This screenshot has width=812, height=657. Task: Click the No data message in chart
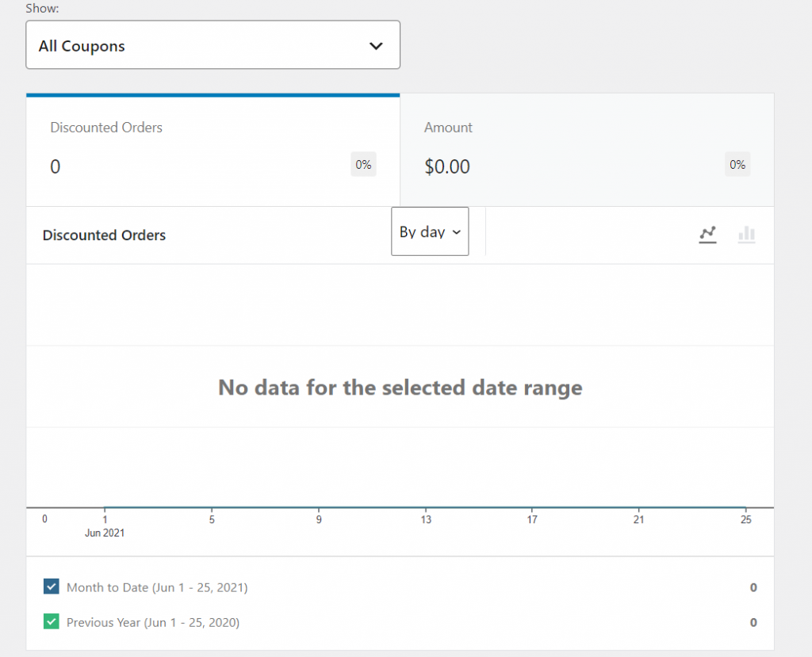400,388
